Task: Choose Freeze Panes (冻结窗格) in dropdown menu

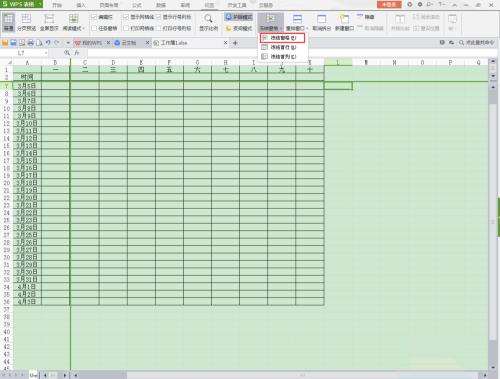Action: pos(282,38)
